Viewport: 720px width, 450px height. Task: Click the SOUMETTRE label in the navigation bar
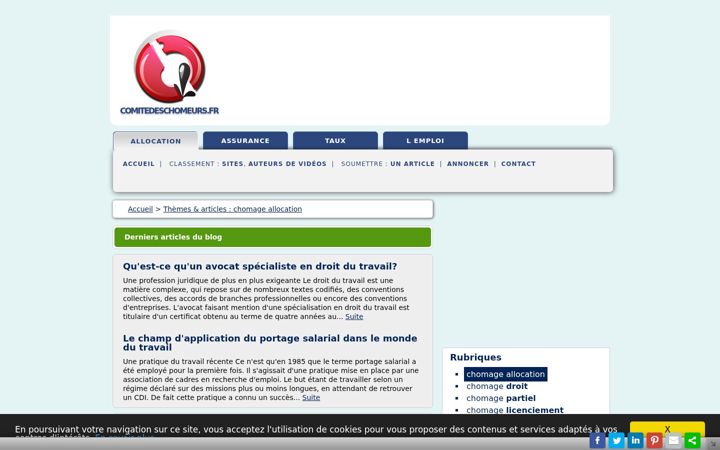point(362,163)
